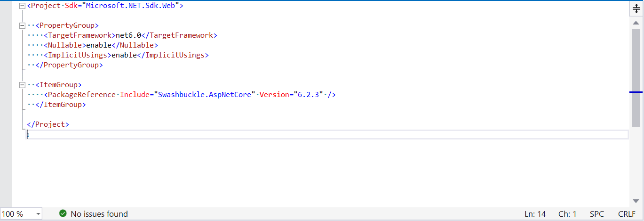Click the net6.0 target framework value
644x221 pixels.
coord(128,36)
